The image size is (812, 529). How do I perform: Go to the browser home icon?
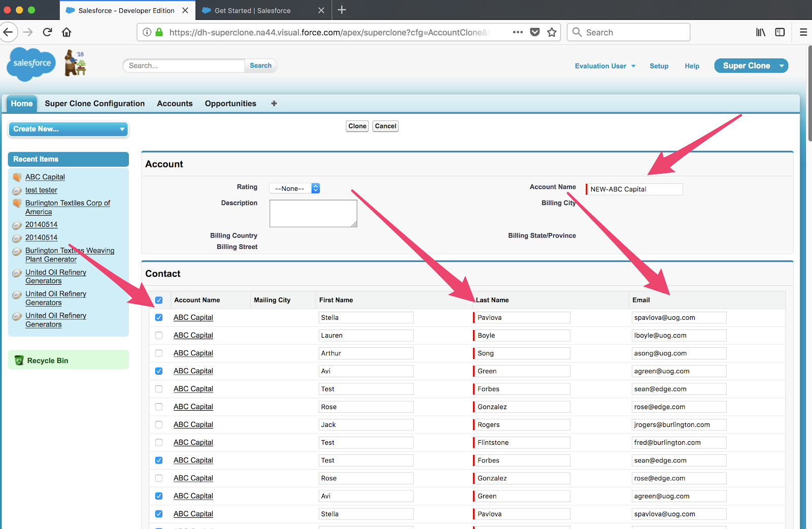[66, 32]
